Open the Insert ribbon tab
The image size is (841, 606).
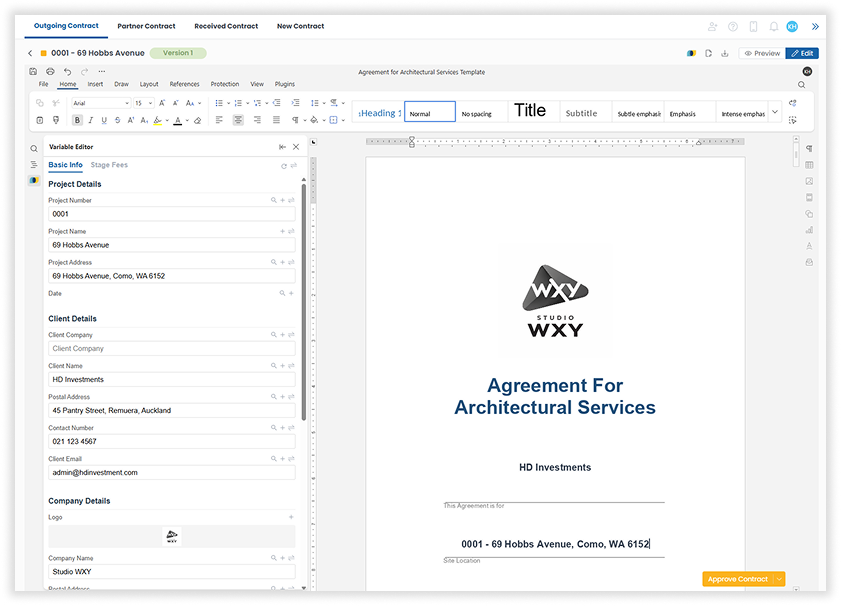point(95,84)
